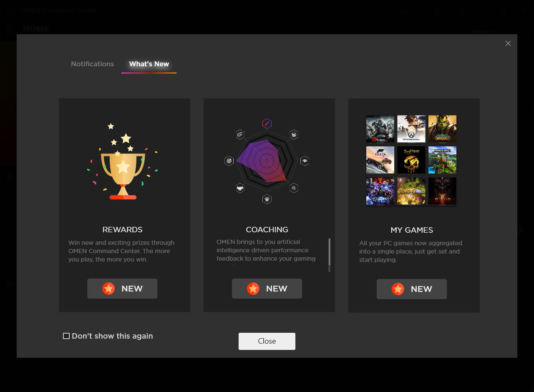Click the target icon on coaching radar

click(x=229, y=161)
